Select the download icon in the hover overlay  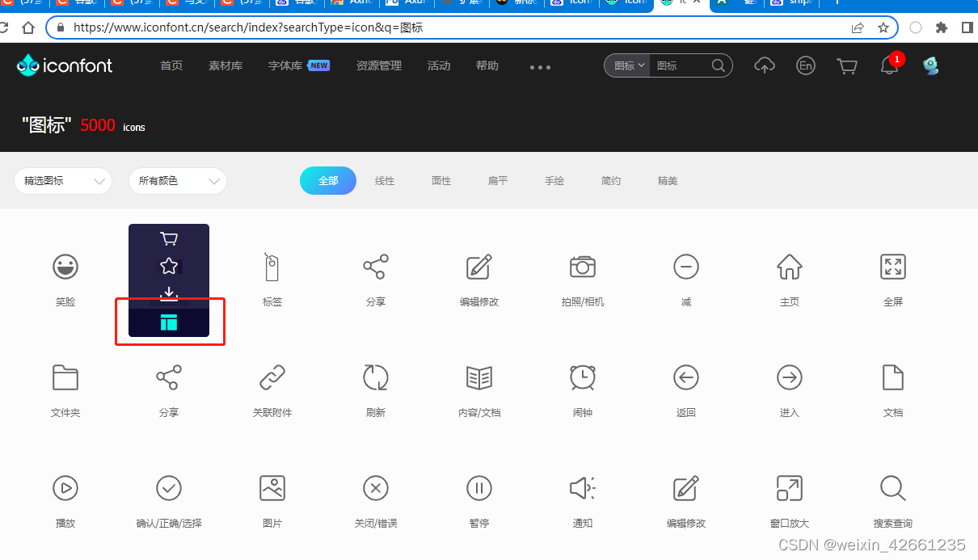tap(168, 293)
